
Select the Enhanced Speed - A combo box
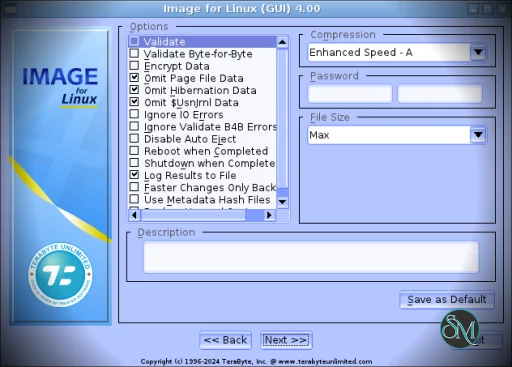pos(397,52)
